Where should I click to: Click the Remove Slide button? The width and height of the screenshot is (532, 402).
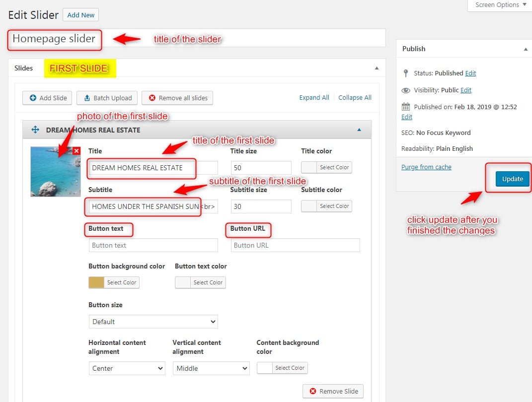333,391
